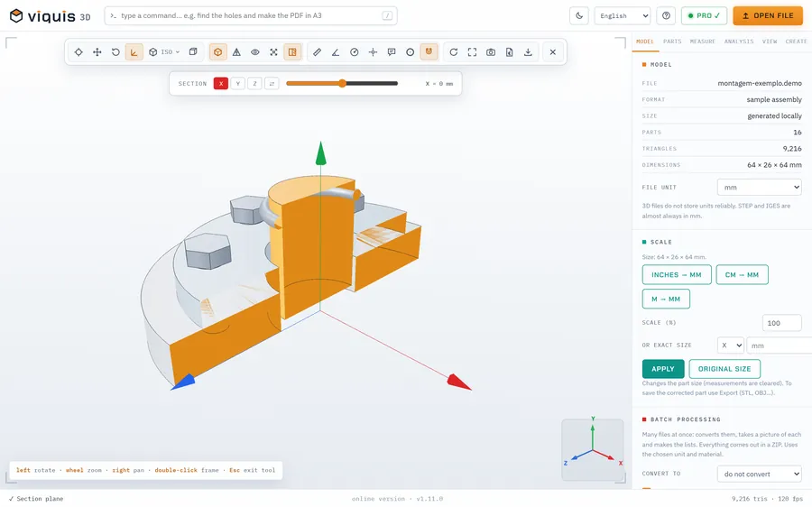The image size is (812, 507).
Task: Click the Original Size button
Action: 724,369
